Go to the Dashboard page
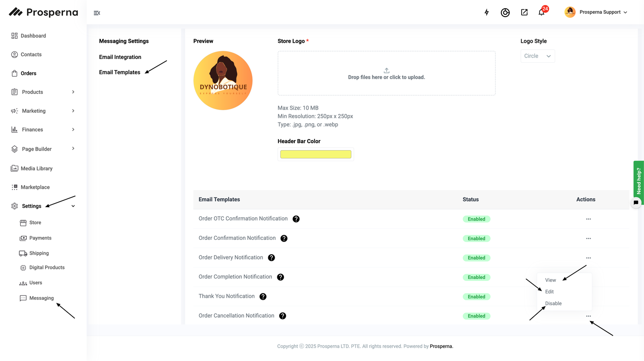This screenshot has height=361, width=644. (x=33, y=36)
